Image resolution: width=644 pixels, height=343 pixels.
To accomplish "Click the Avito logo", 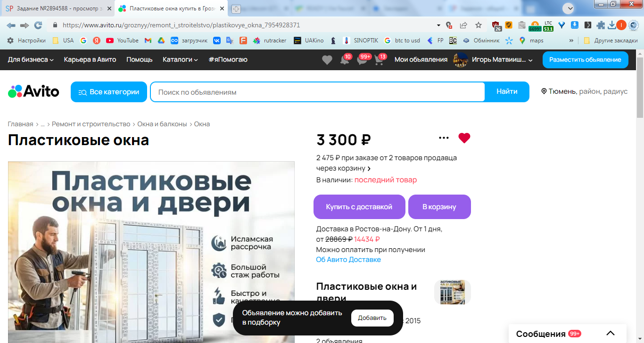I will pos(33,91).
